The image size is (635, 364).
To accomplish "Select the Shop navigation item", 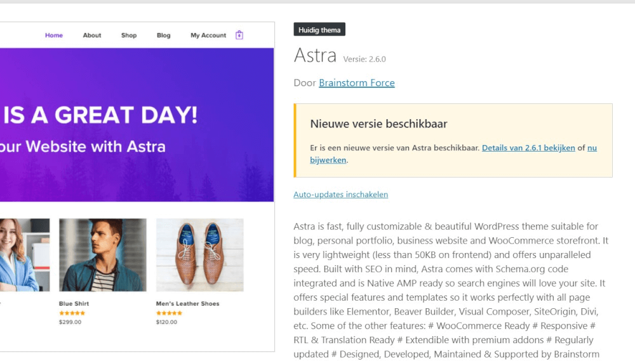I will [x=129, y=35].
